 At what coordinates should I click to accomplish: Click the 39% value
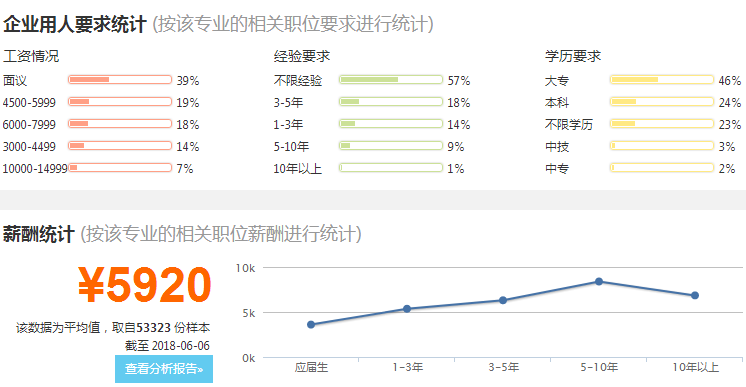tap(188, 80)
